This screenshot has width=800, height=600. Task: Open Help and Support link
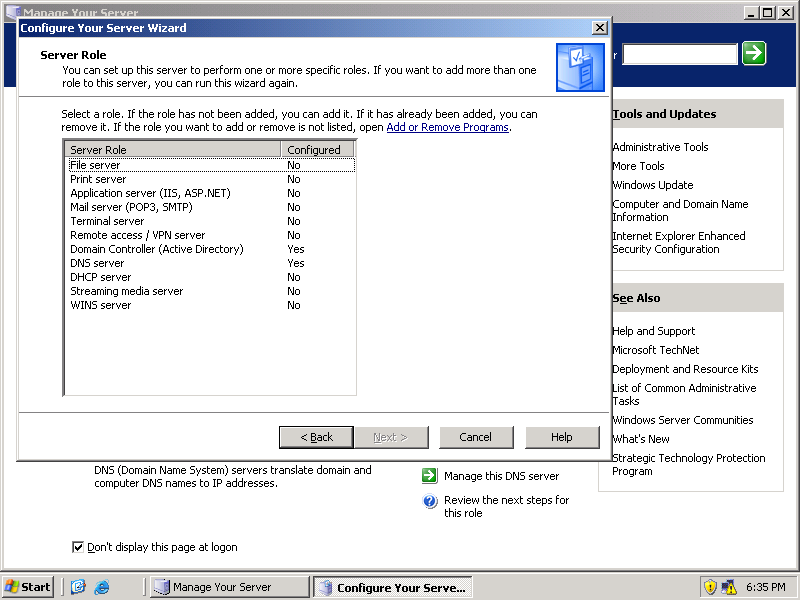(x=654, y=331)
